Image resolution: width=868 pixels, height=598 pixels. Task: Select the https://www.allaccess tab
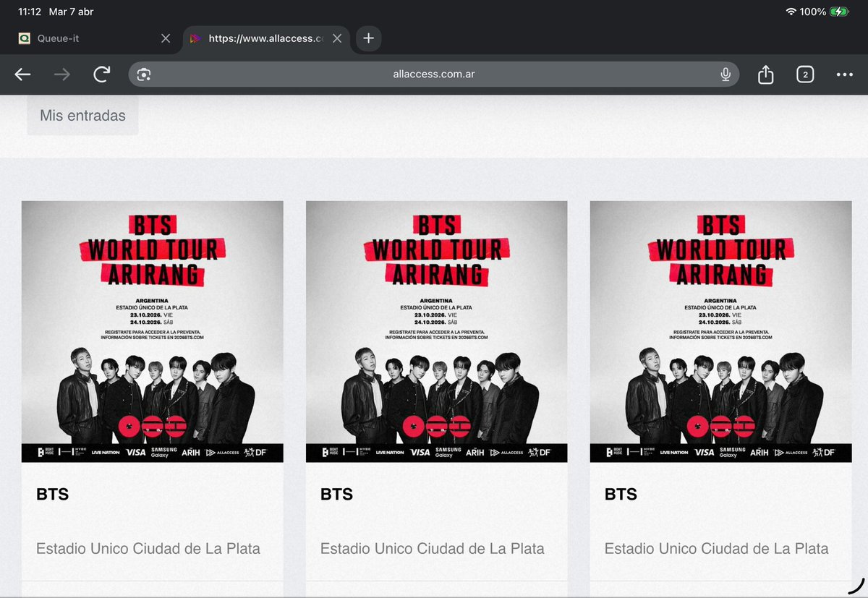266,38
